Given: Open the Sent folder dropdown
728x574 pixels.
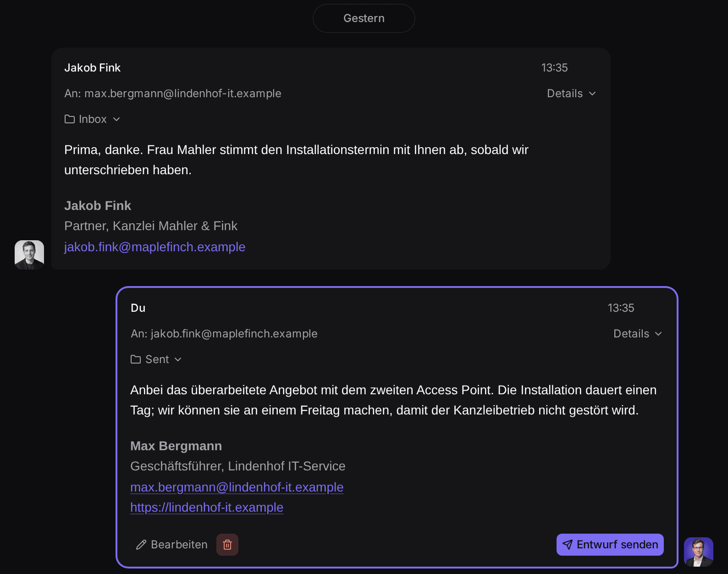Looking at the screenshot, I should click(x=157, y=359).
